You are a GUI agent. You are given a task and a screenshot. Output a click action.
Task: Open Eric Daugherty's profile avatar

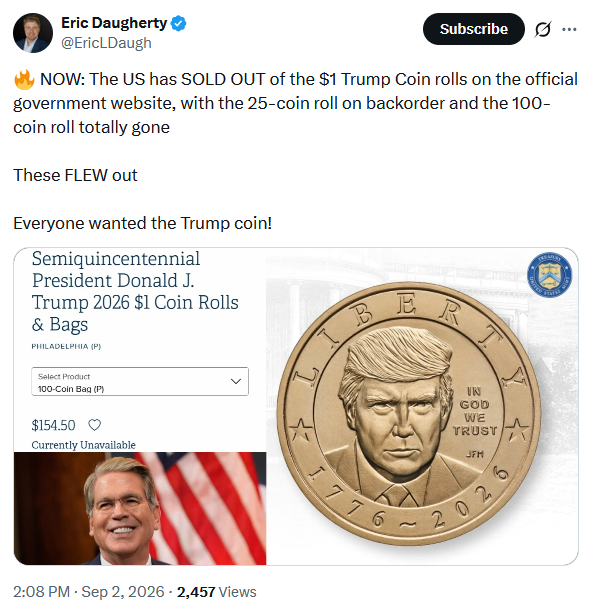pyautogui.click(x=33, y=33)
